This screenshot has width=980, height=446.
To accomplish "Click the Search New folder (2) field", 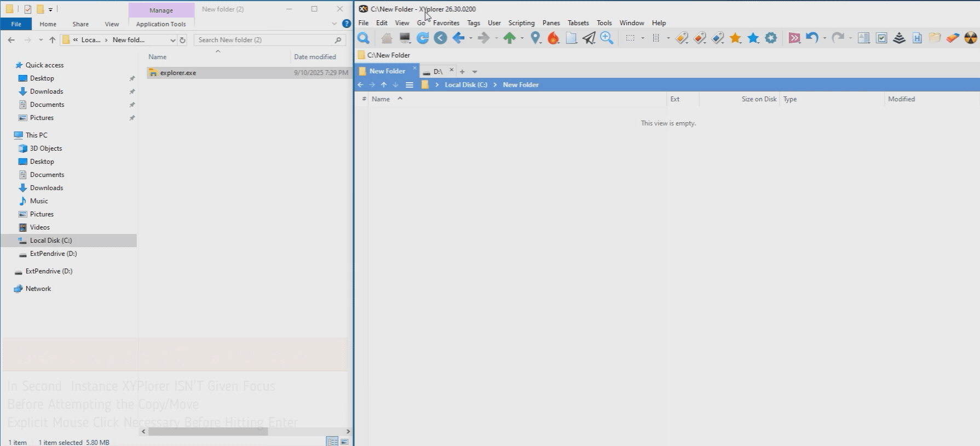I will [x=264, y=40].
